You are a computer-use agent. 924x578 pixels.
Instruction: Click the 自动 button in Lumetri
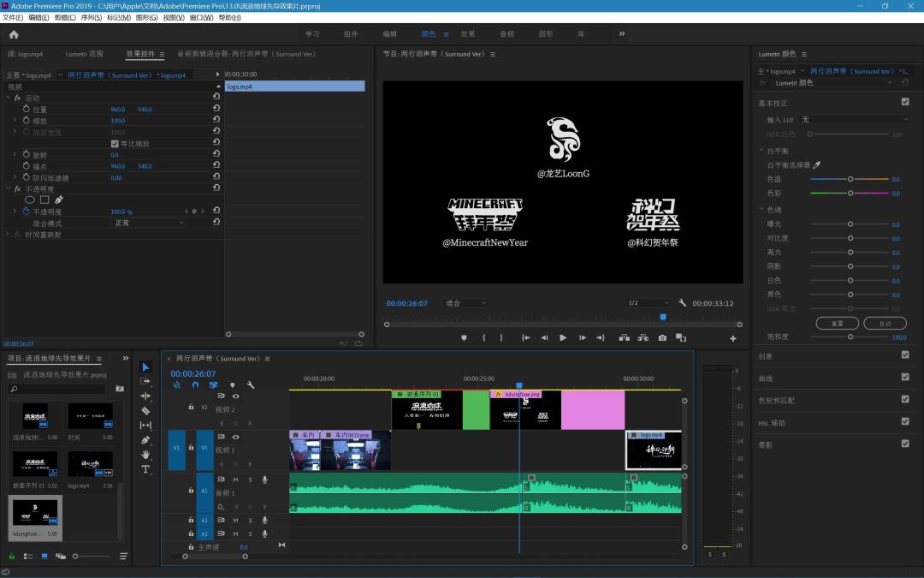click(885, 324)
